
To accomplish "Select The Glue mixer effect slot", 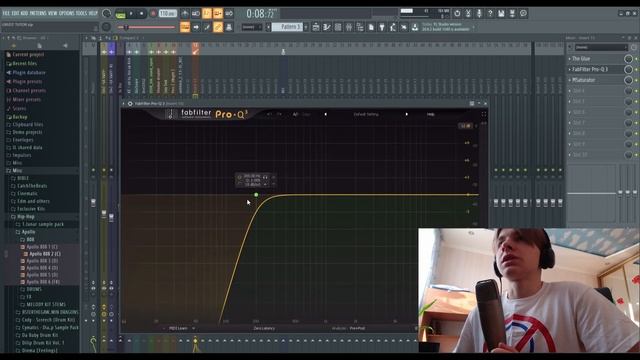I will [581, 59].
